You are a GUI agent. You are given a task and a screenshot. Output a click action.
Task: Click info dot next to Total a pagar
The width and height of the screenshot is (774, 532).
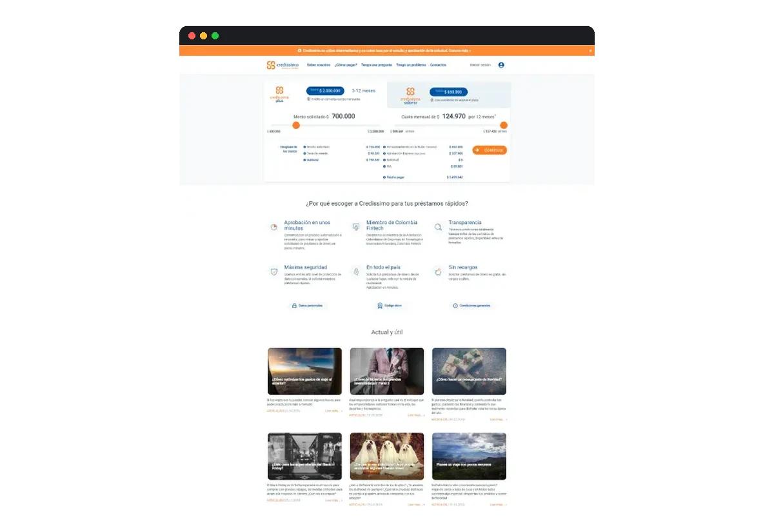click(x=385, y=177)
